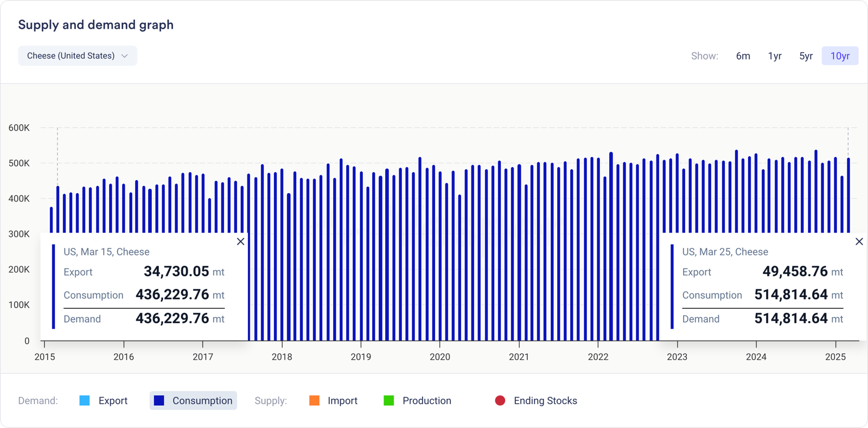Screen dimensions: 868x428
Task: Close the Mar 25 Cheese tooltip
Action: [x=859, y=241]
